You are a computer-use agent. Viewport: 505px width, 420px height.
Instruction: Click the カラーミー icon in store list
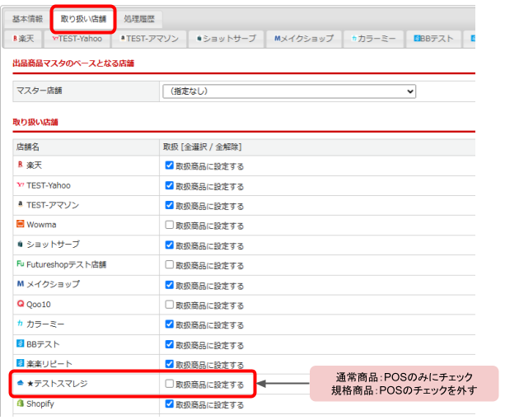[x=21, y=324]
